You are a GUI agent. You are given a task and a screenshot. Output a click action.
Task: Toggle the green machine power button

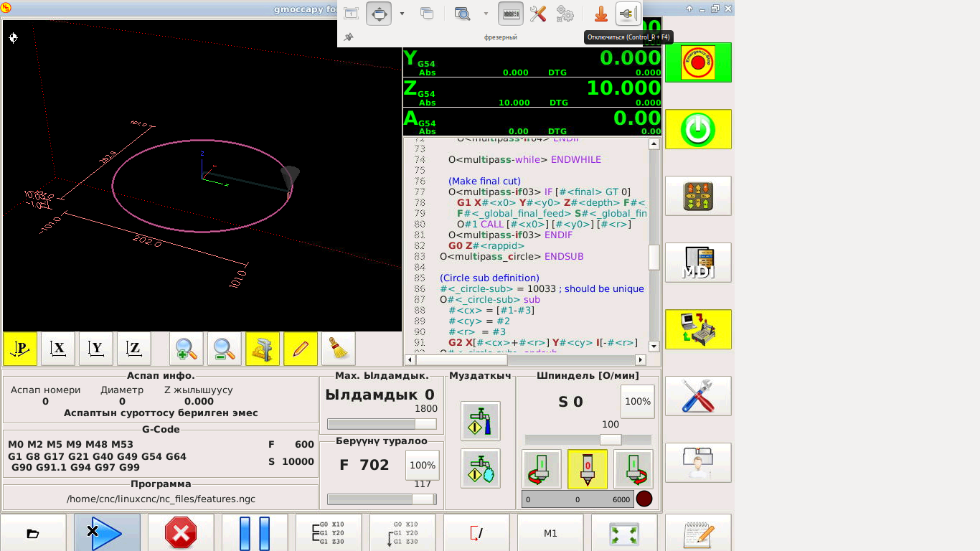[697, 129]
